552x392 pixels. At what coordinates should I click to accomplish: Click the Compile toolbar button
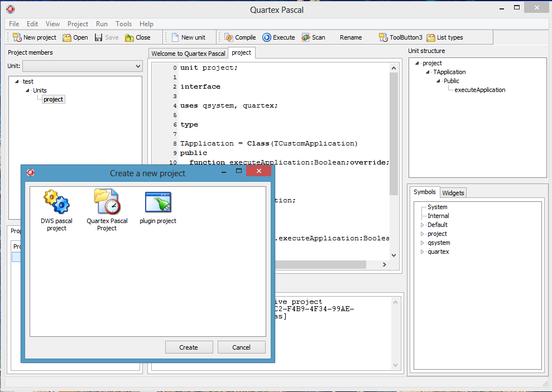pos(240,37)
